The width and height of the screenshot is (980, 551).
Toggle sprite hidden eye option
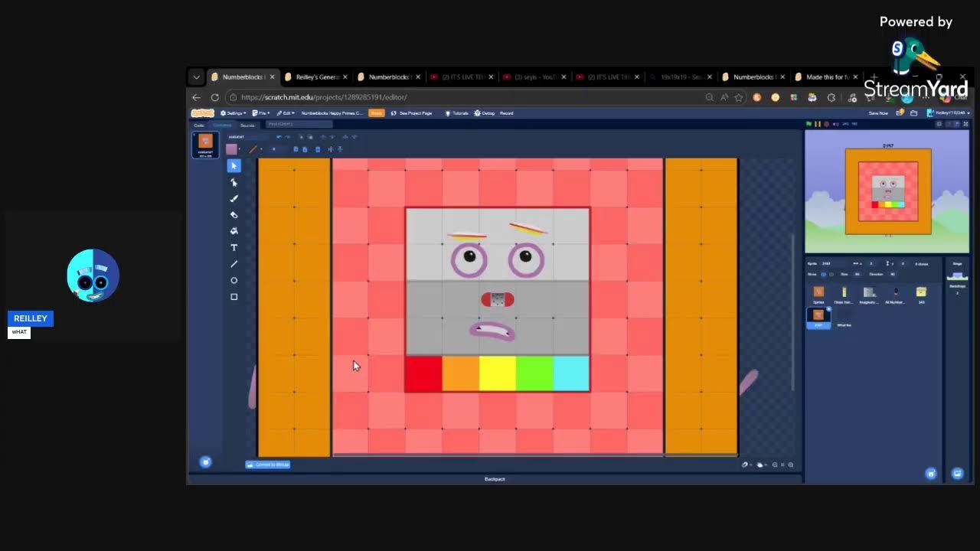pos(831,274)
